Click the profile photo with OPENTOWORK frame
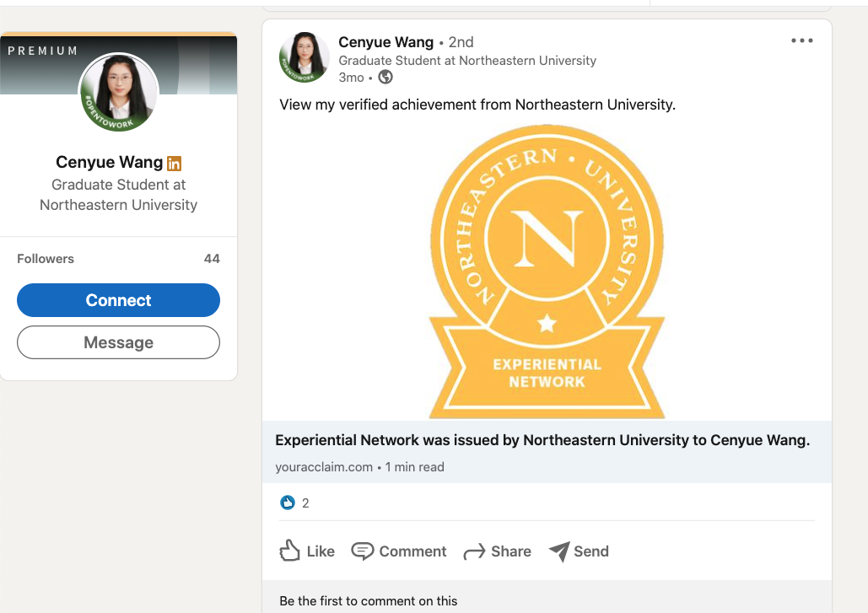This screenshot has height=613, width=868. 118,94
